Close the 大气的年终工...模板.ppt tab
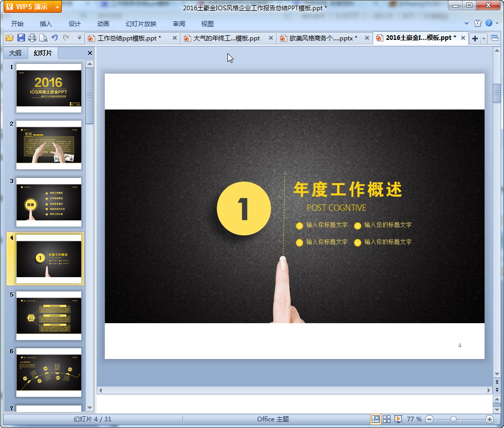504x428 pixels. (270, 38)
